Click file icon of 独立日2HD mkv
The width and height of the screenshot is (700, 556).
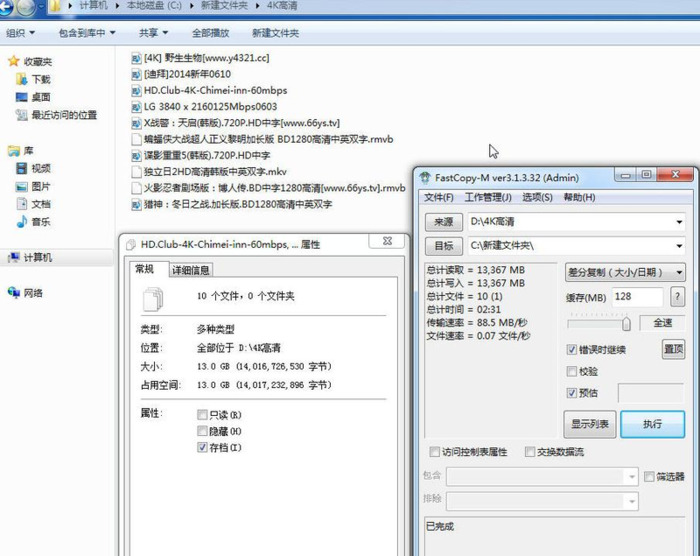coord(136,172)
